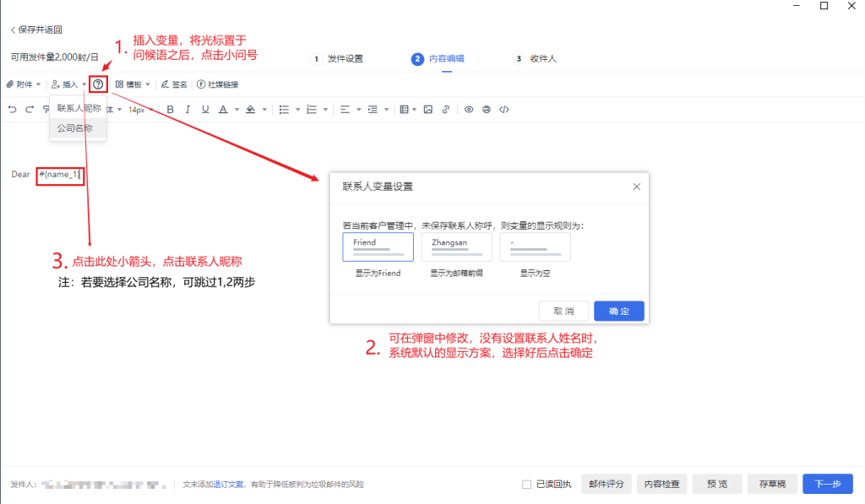This screenshot has width=865, height=504.
Task: Apply italic formatting
Action: 188,110
